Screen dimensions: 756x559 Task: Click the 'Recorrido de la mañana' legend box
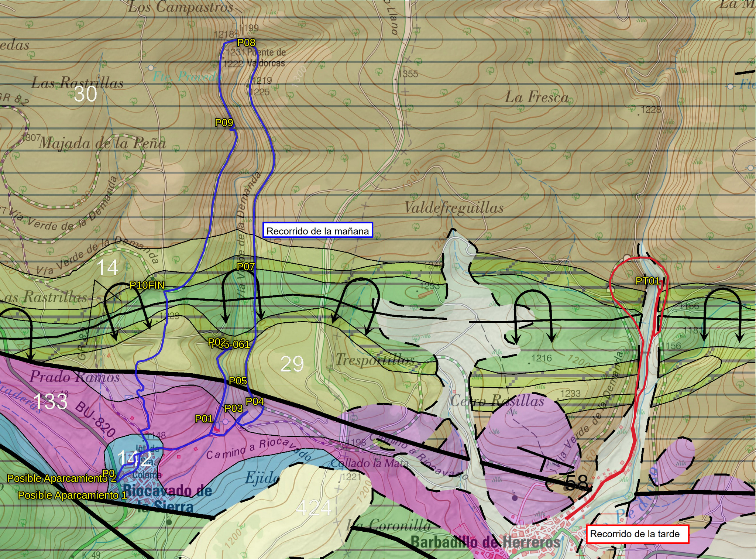(318, 231)
